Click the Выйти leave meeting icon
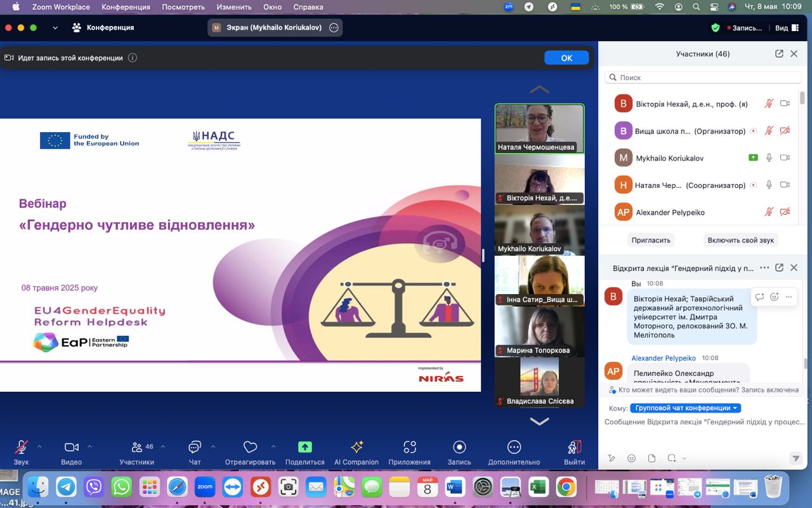This screenshot has height=508, width=812. pos(574,447)
